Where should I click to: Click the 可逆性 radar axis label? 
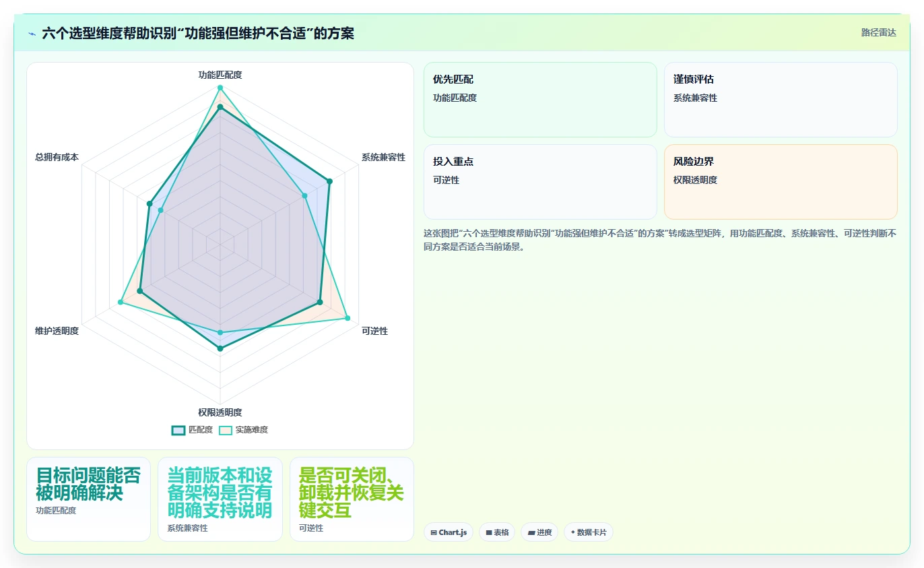point(374,331)
